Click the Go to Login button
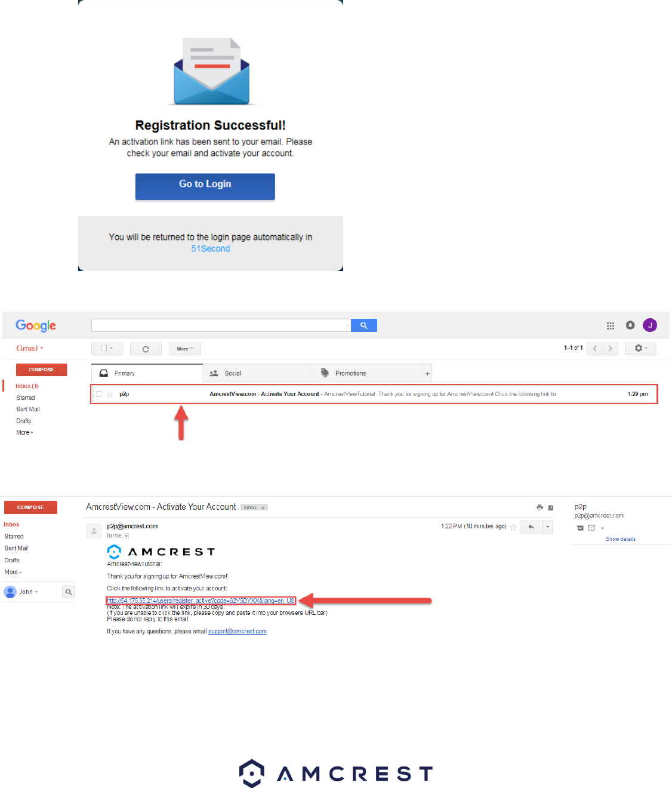This screenshot has width=672, height=788. click(205, 187)
